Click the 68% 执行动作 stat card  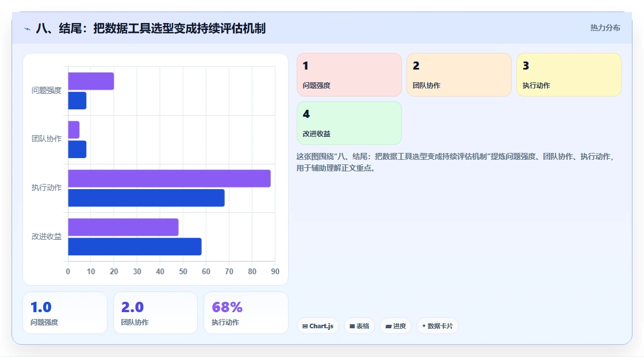(x=246, y=313)
